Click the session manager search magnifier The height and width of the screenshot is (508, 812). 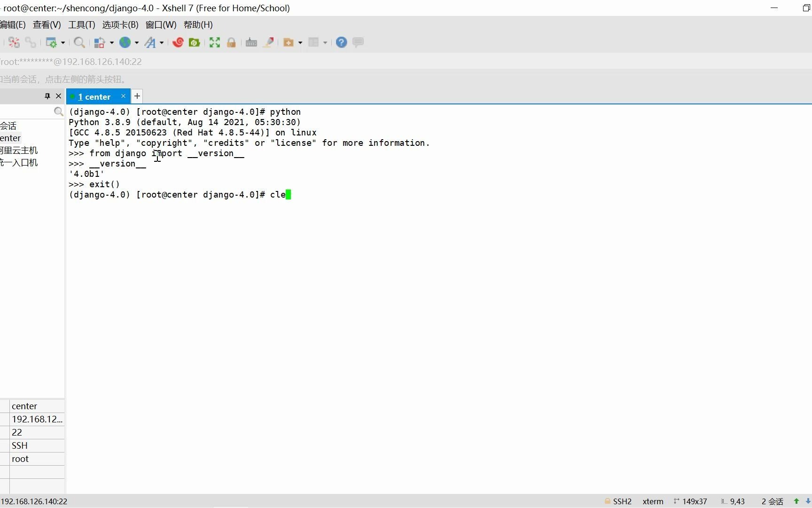pos(58,111)
